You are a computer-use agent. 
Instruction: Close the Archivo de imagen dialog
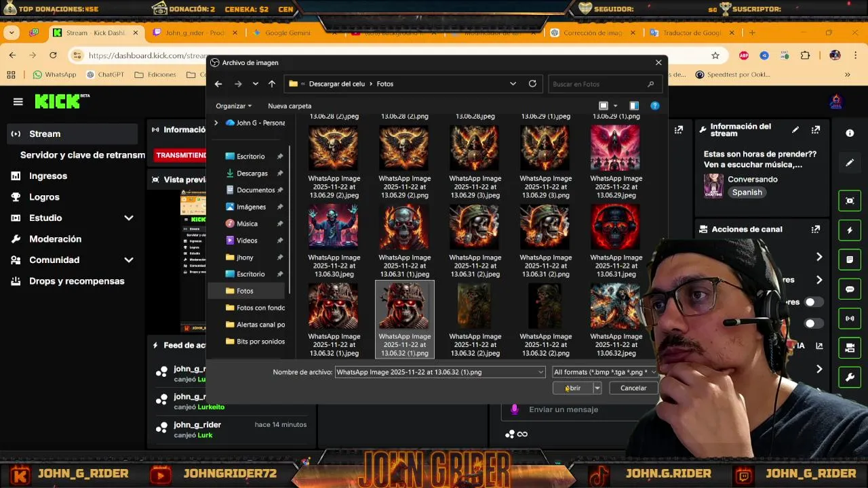point(658,62)
